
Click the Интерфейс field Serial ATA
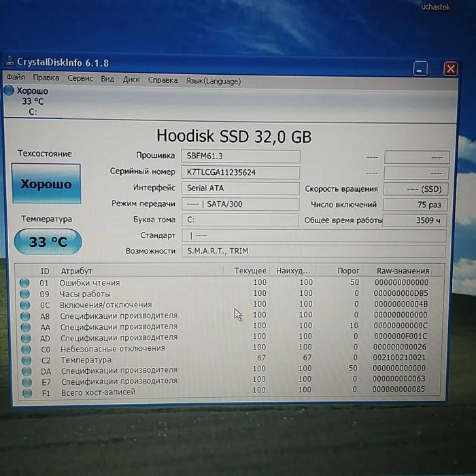241,188
